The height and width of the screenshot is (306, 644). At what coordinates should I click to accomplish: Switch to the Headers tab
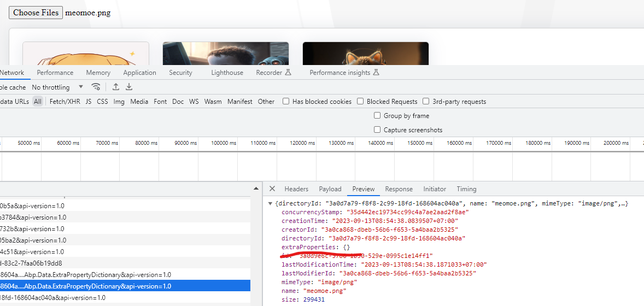point(296,189)
